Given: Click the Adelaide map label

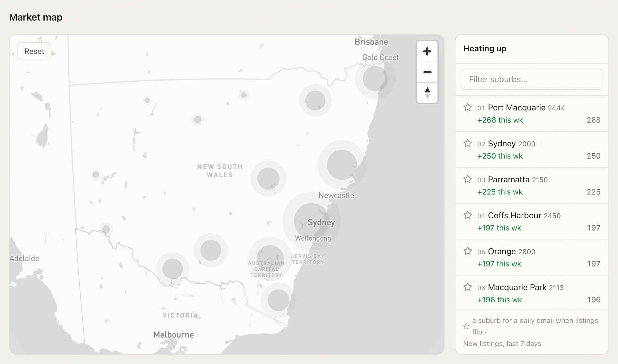Looking at the screenshot, I should tap(24, 258).
